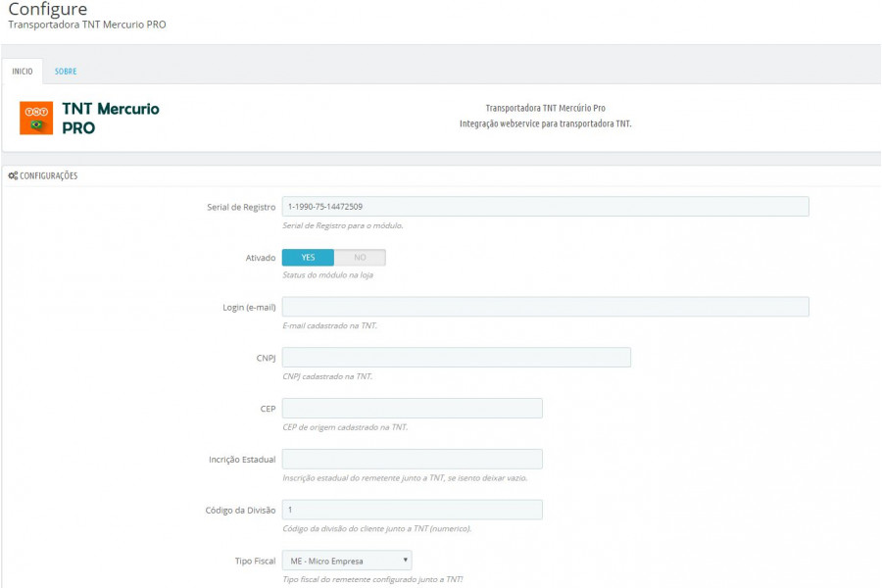The height and width of the screenshot is (588, 882).
Task: Click the Serial de Registro label
Action: pos(241,207)
